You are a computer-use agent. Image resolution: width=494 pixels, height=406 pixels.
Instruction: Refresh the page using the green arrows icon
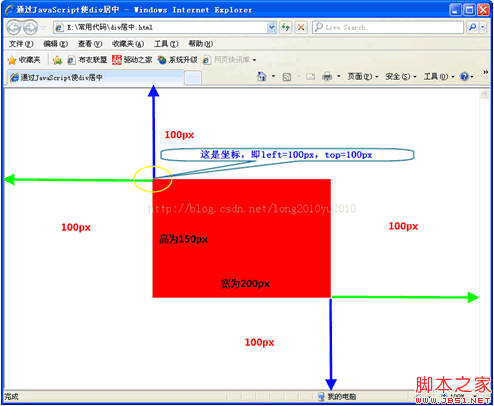[285, 27]
